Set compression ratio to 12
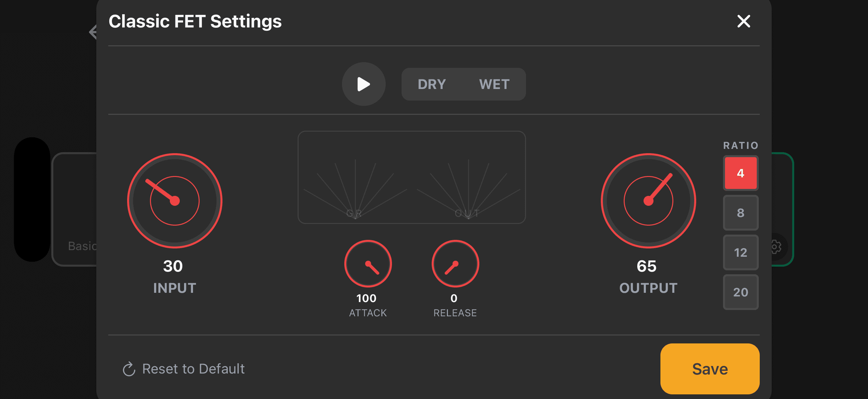Viewport: 868px width, 399px height. click(x=740, y=252)
